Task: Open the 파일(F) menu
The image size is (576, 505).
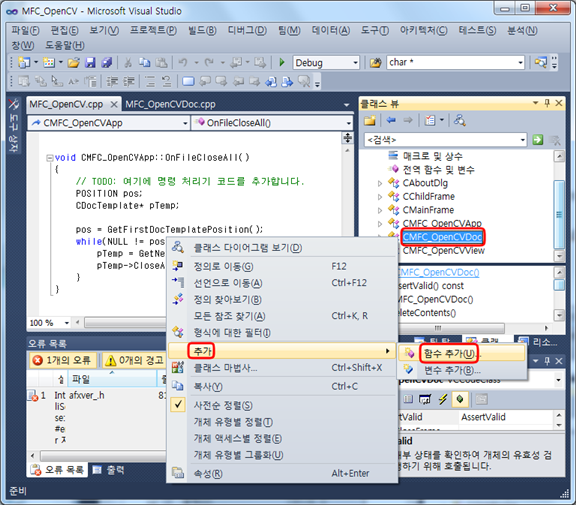Action: click(x=25, y=30)
